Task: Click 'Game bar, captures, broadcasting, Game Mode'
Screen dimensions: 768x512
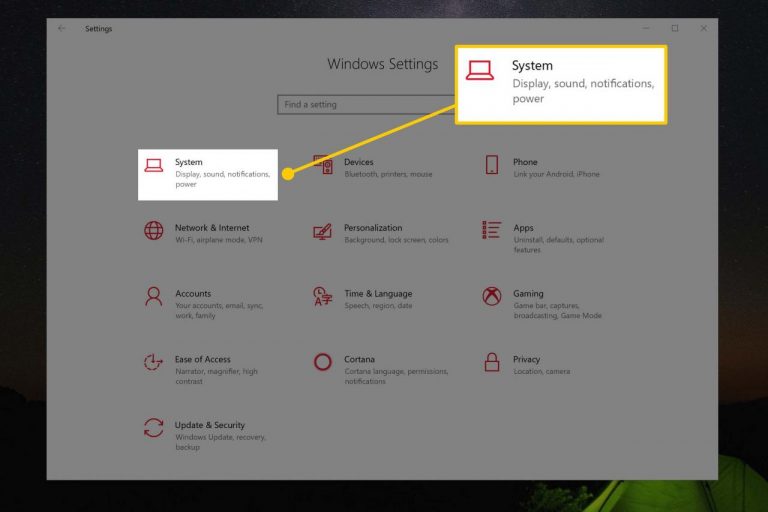Action: [557, 311]
